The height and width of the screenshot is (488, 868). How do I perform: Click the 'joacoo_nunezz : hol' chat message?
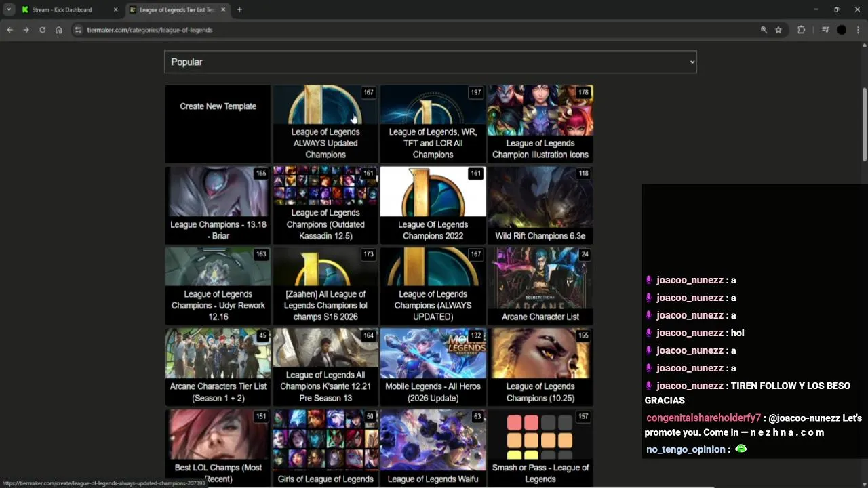(x=695, y=333)
